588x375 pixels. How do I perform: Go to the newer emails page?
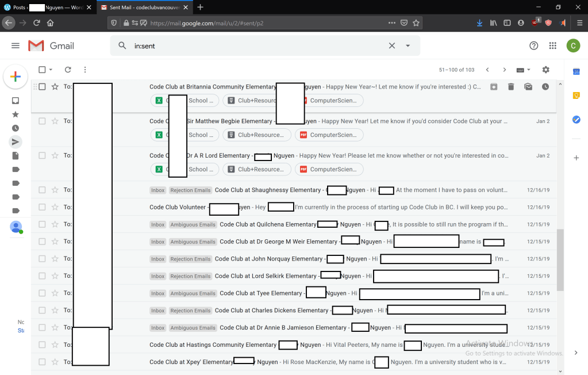tap(487, 70)
